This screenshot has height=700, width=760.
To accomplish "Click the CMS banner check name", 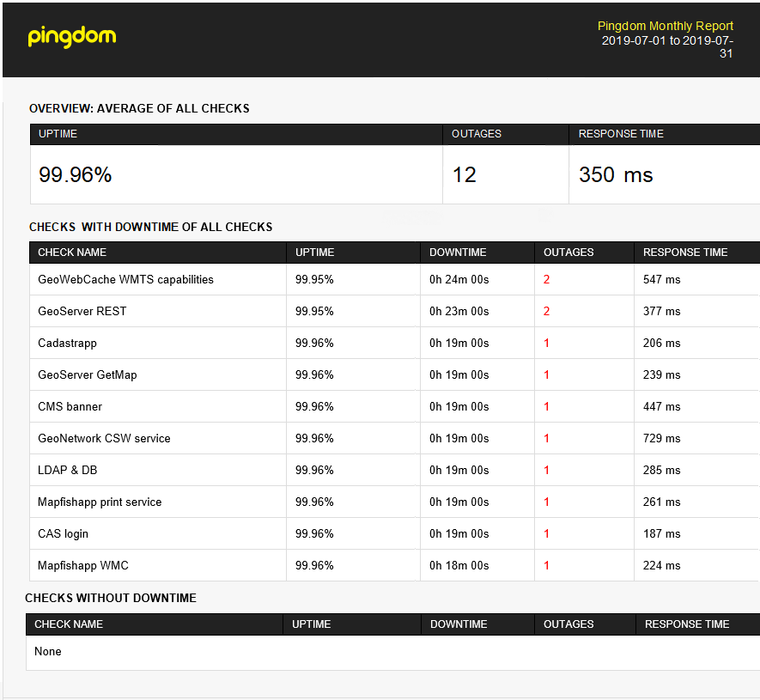I will pyautogui.click(x=70, y=406).
